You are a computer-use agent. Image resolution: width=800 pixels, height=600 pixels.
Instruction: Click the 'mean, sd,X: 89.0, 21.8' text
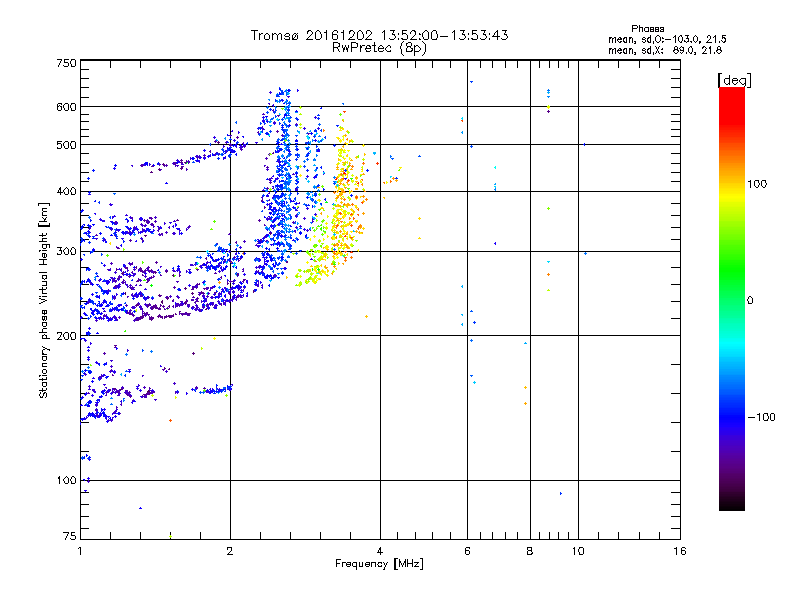[665, 50]
